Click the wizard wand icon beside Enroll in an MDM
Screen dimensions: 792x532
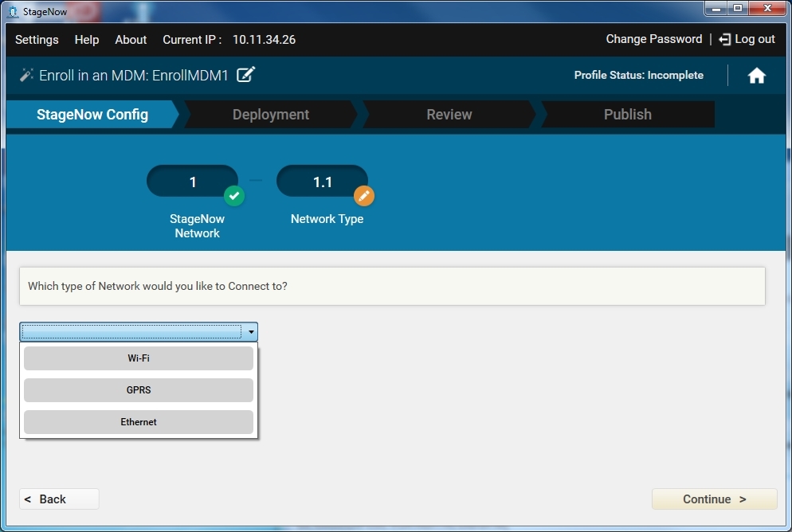tap(26, 75)
